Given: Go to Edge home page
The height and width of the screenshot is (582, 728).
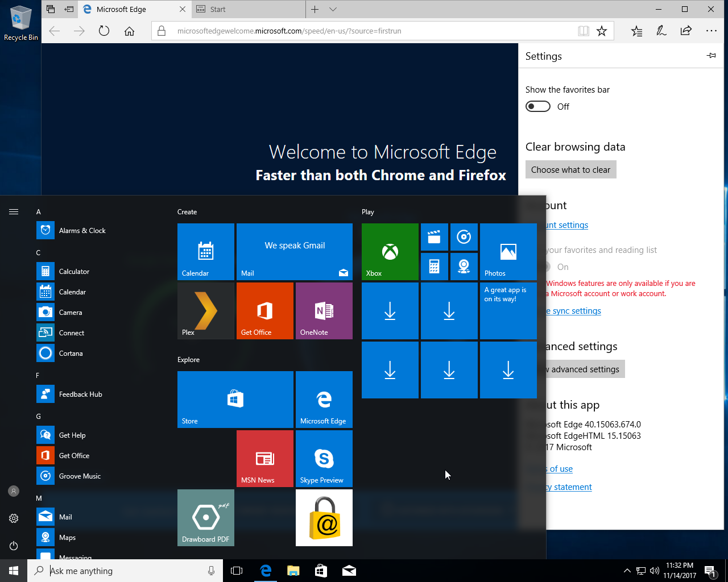Looking at the screenshot, I should coord(130,31).
